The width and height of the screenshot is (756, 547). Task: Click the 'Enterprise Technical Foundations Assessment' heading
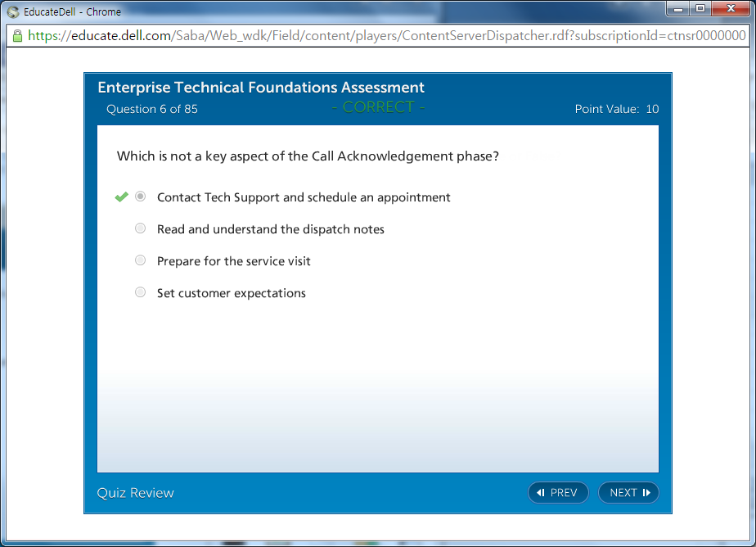point(261,88)
